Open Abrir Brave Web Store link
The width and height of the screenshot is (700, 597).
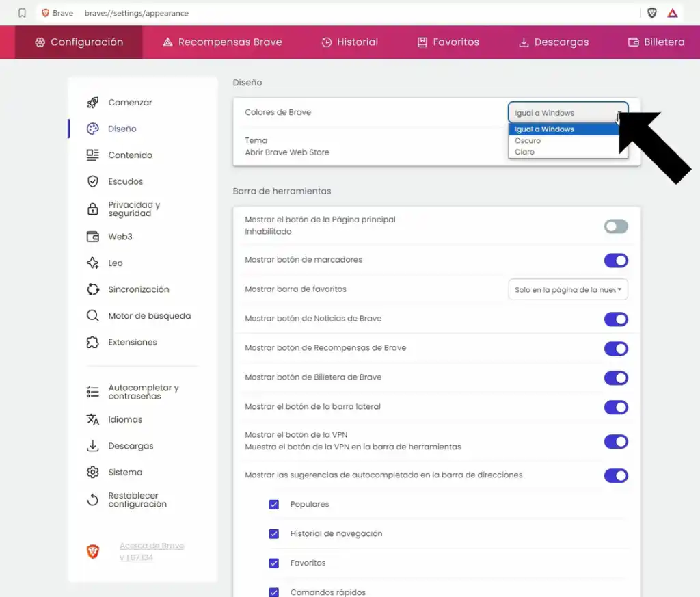[x=287, y=152]
